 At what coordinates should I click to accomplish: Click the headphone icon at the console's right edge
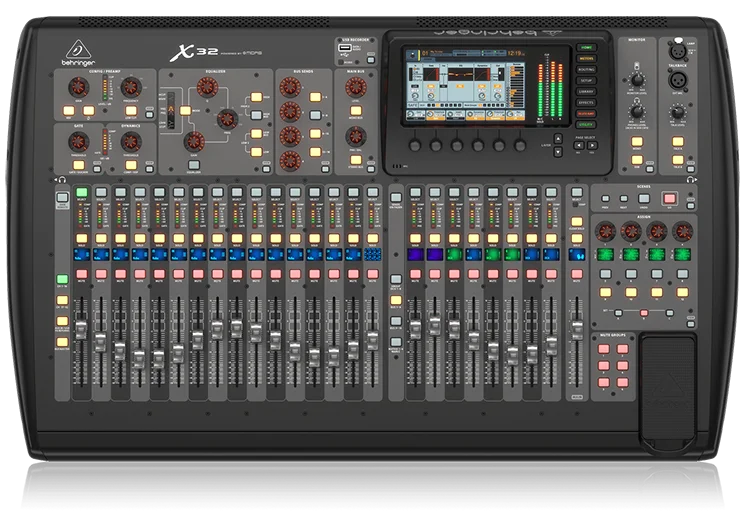click(x=691, y=179)
